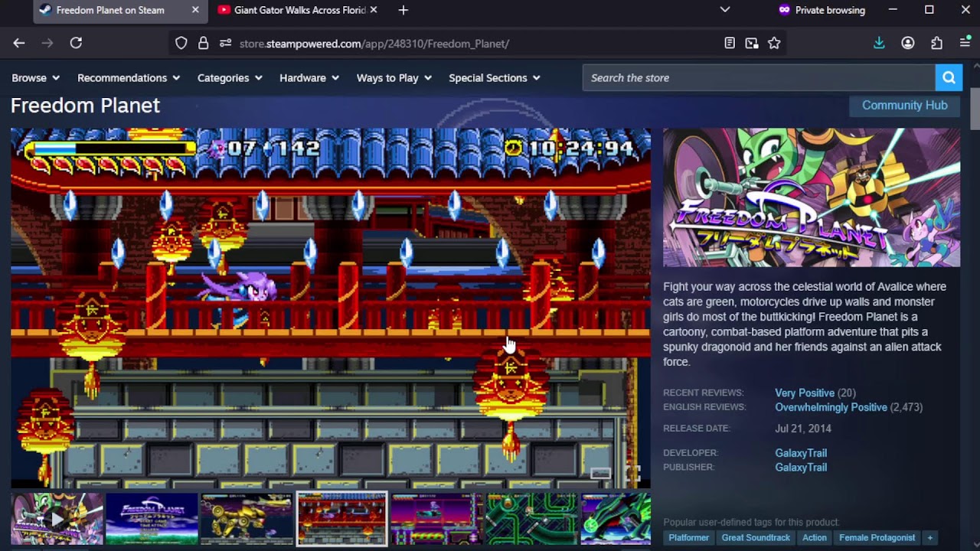Click the Private browsing indicator
The width and height of the screenshot is (980, 551).
822,10
